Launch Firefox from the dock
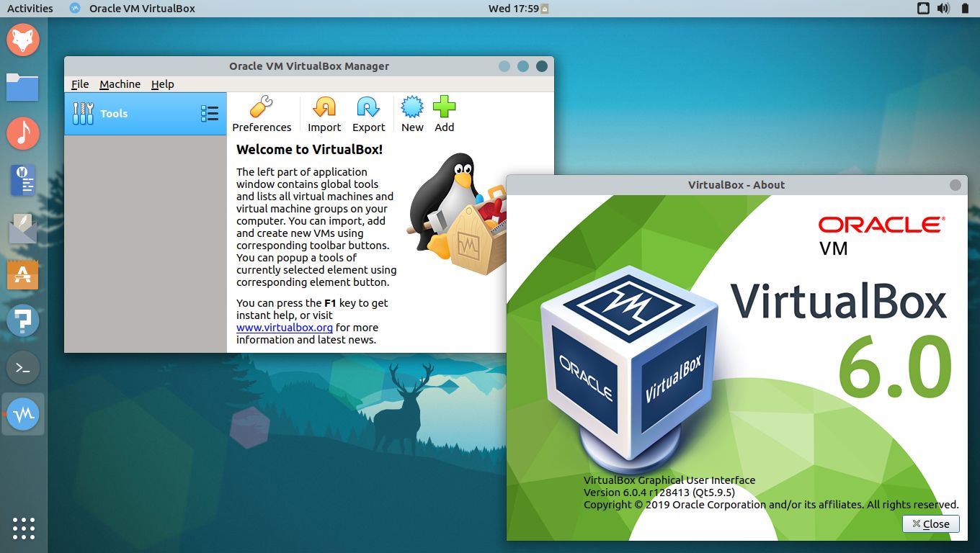Viewport: 980px width, 553px height. pyautogui.click(x=23, y=40)
